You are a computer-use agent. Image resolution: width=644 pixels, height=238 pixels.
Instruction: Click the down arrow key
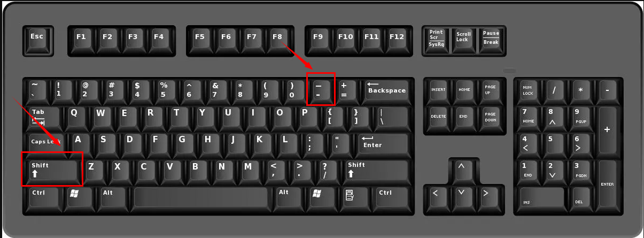point(461,198)
